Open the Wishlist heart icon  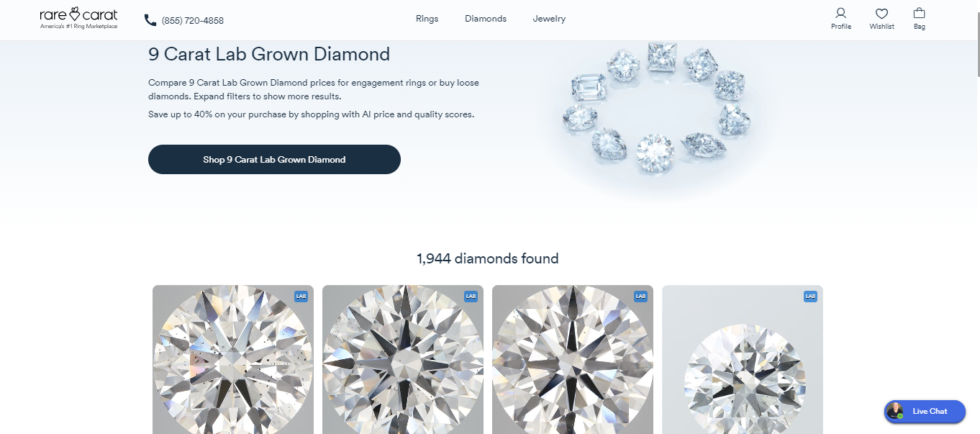881,13
